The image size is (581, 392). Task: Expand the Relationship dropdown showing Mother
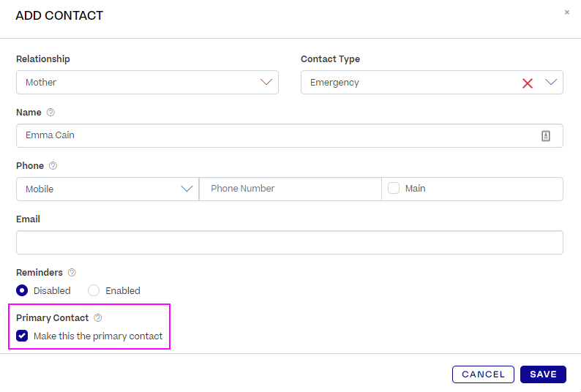(x=147, y=82)
